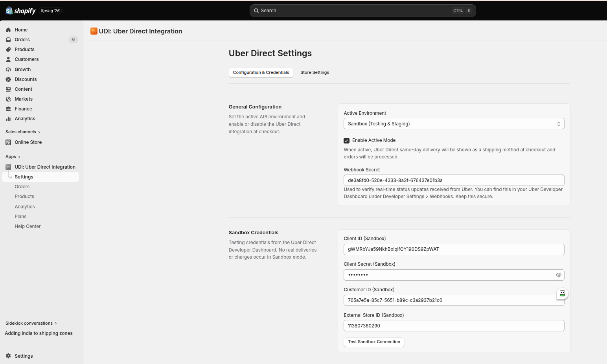Click the Content image icon
The height and width of the screenshot is (364, 607).
pos(8,89)
